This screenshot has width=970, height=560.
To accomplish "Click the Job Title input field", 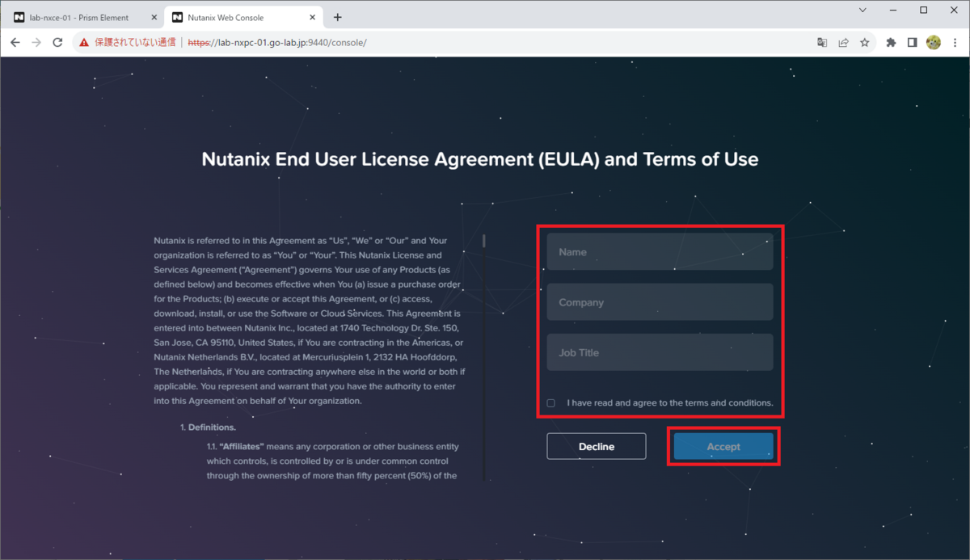I will [x=660, y=352].
